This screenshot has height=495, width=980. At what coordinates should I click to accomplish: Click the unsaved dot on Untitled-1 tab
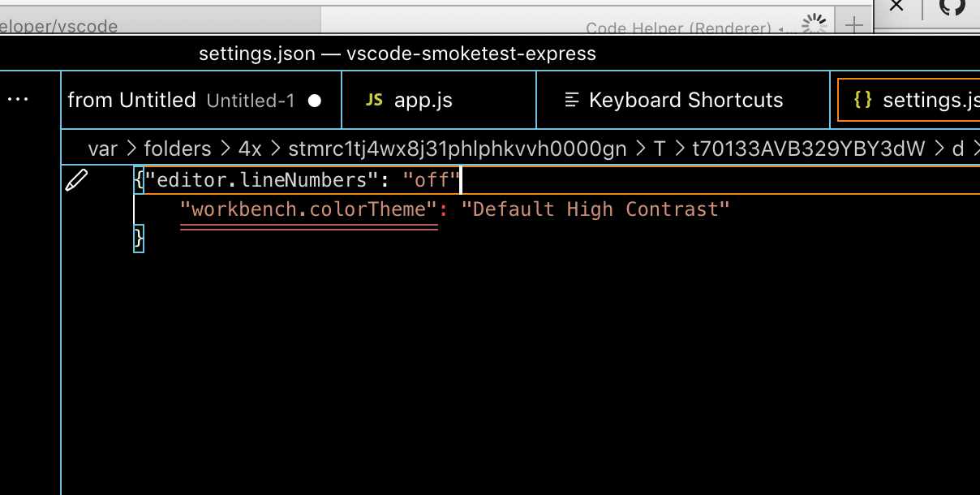tap(315, 101)
